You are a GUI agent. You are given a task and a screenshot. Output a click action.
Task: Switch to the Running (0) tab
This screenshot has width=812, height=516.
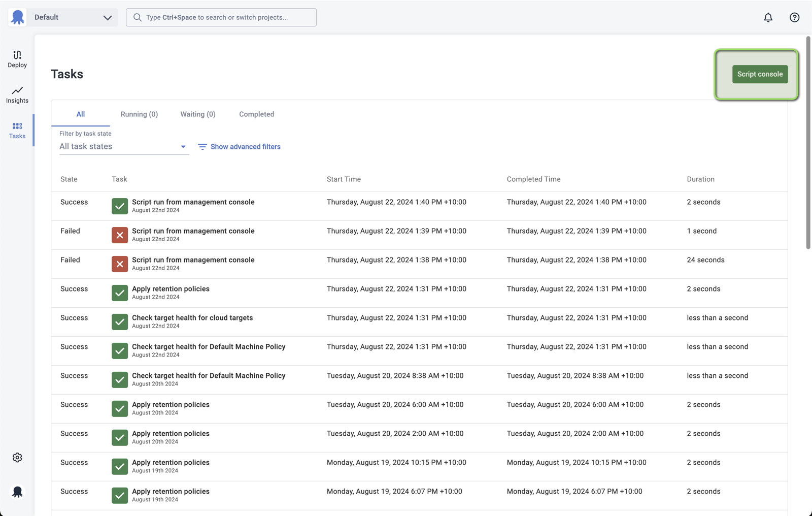(x=139, y=114)
